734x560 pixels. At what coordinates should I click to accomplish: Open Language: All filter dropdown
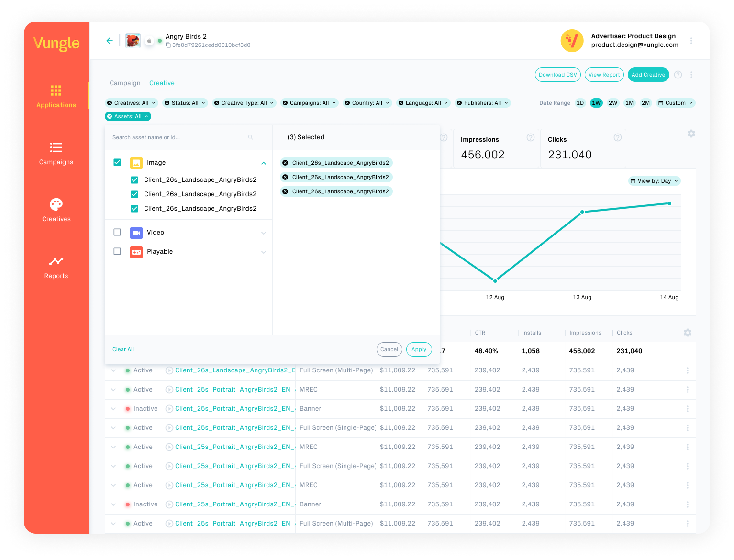(423, 103)
